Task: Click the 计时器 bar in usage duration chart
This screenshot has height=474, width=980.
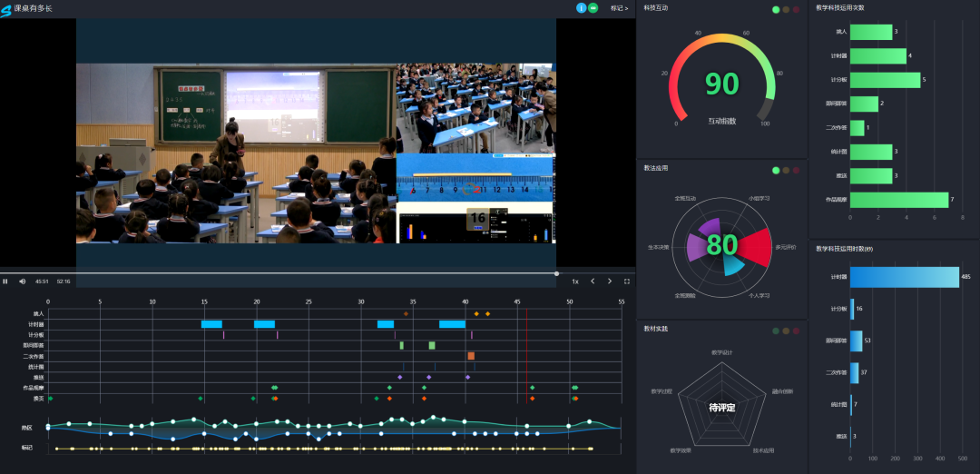Action: coord(904,277)
